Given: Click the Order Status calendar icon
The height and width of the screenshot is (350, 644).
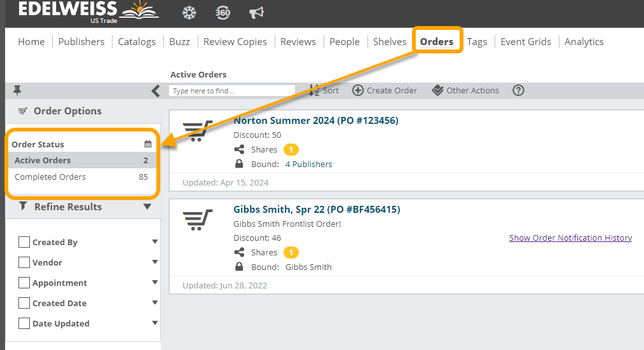Looking at the screenshot, I should 148,144.
